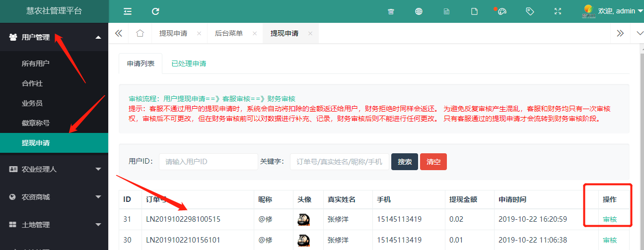Click the double left arrow to page tabs left
This screenshot has width=644, height=250.
(x=118, y=33)
